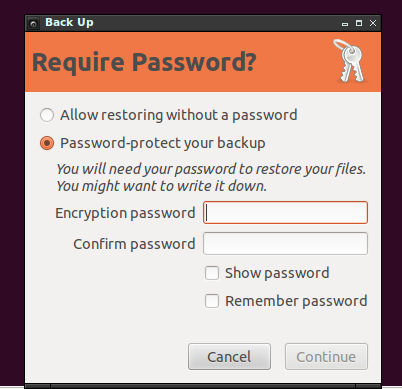The image size is (402, 389).
Task: Click the Confirm password label
Action: click(134, 244)
